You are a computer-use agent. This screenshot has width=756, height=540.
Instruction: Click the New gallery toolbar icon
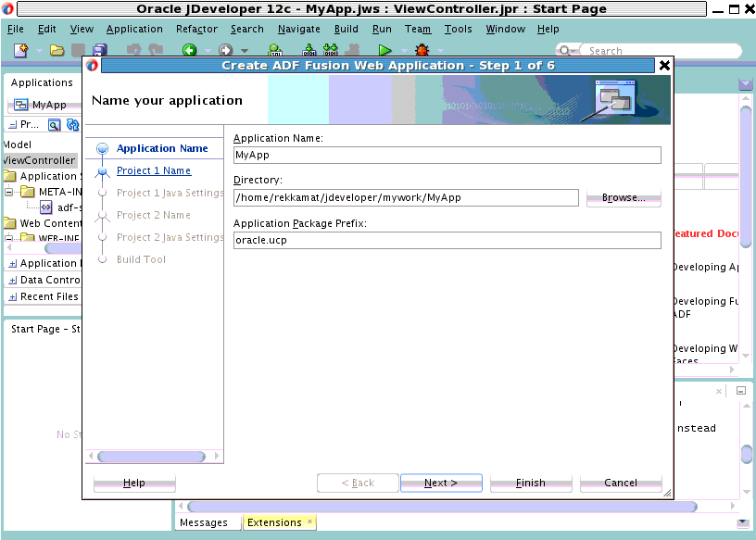(20, 50)
